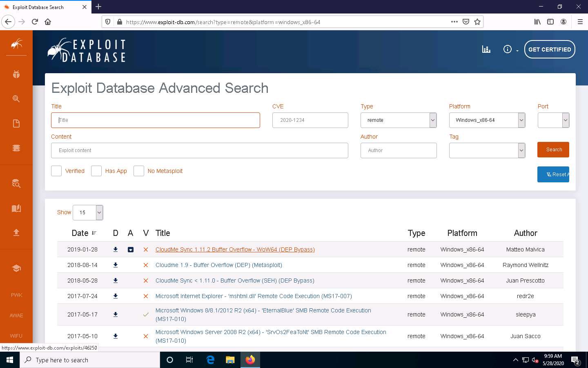Open the statistics chart icon in the header
Image resolution: width=588 pixels, height=368 pixels.
tap(486, 49)
